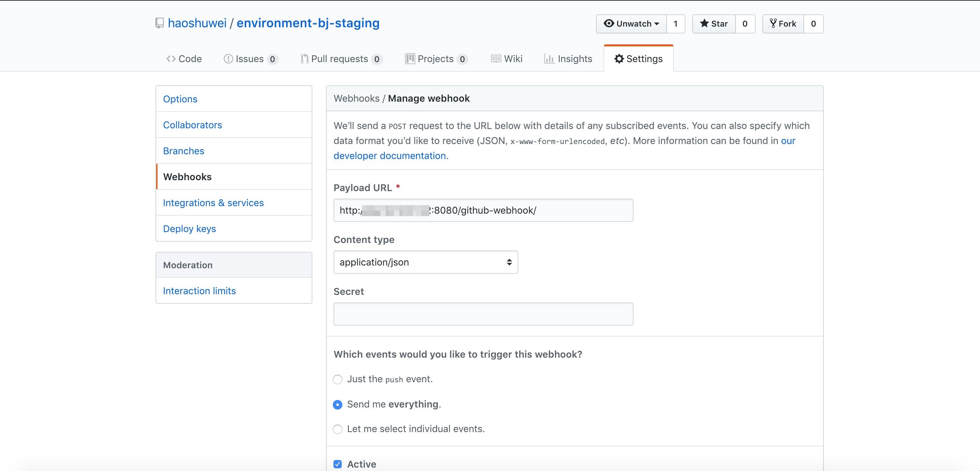
Task: Click the 'Secret' label
Action: [348, 291]
